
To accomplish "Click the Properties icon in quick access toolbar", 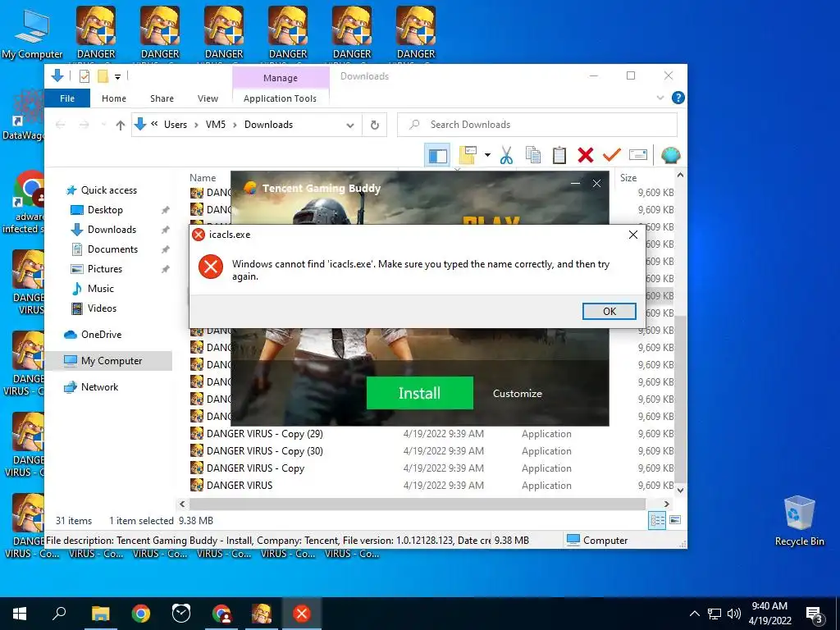I will coord(84,76).
